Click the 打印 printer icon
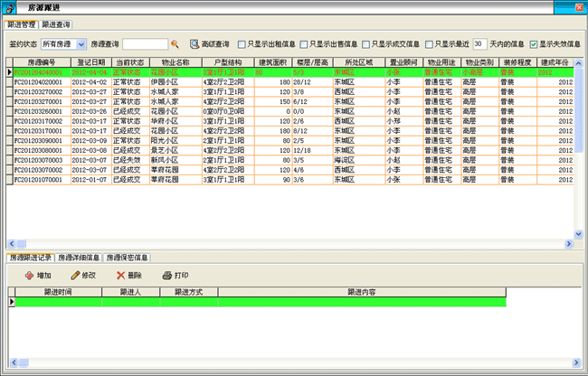 [x=166, y=274]
